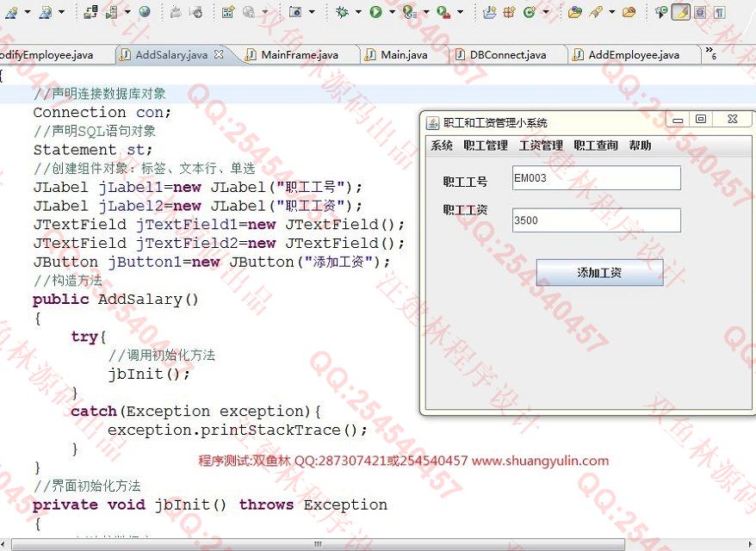Click the //声明连接数据库对象 comment line
Screen dimensions: 756x551
point(100,94)
